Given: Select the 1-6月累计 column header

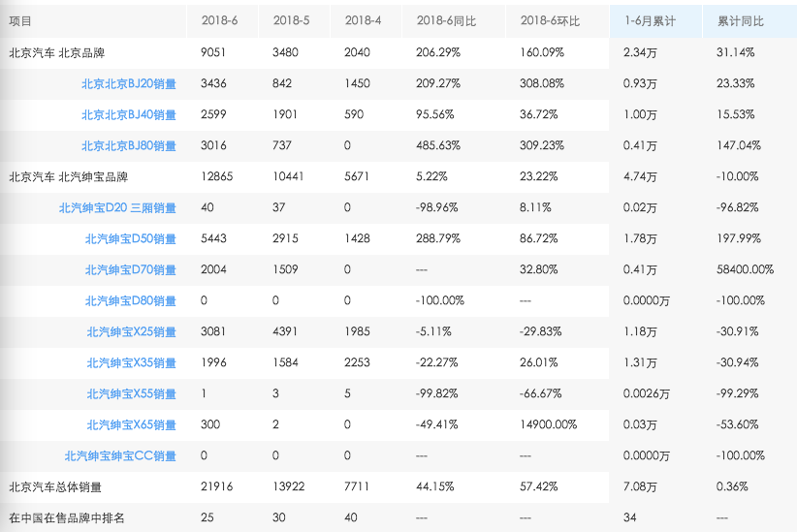Looking at the screenshot, I should 650,20.
